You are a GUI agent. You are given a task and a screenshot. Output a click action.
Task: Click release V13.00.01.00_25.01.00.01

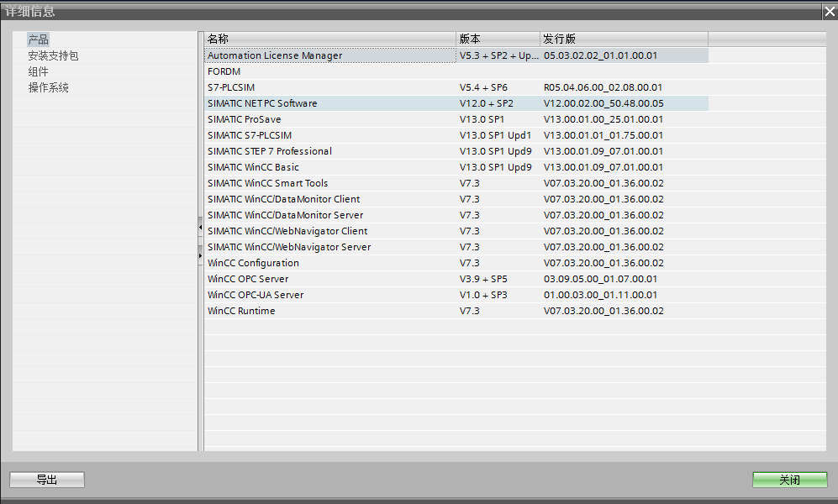pos(625,119)
